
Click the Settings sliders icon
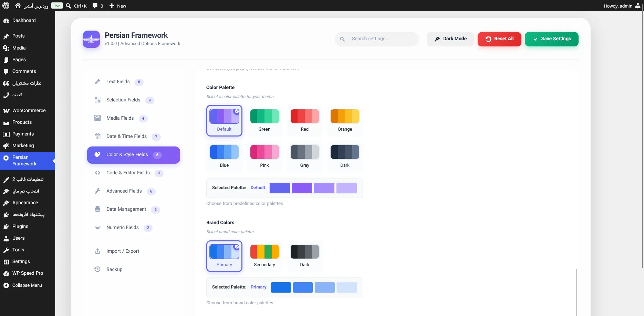click(x=6, y=262)
